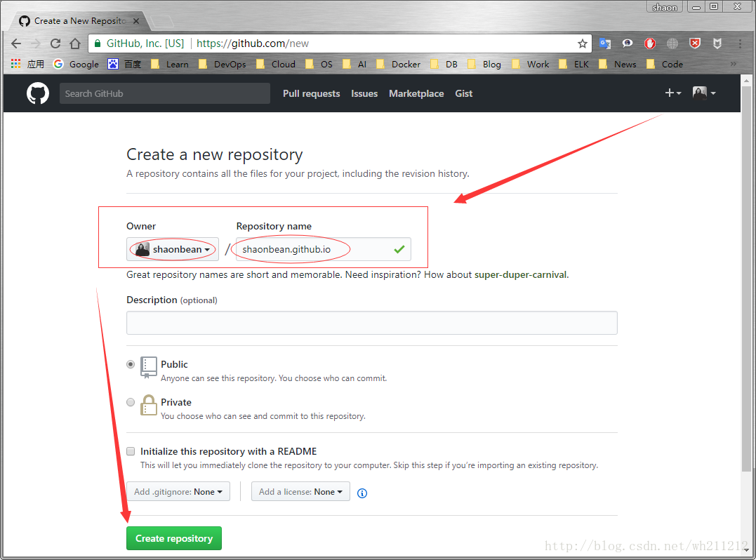Bookmark the page with the star icon
The image size is (756, 560).
tap(583, 43)
